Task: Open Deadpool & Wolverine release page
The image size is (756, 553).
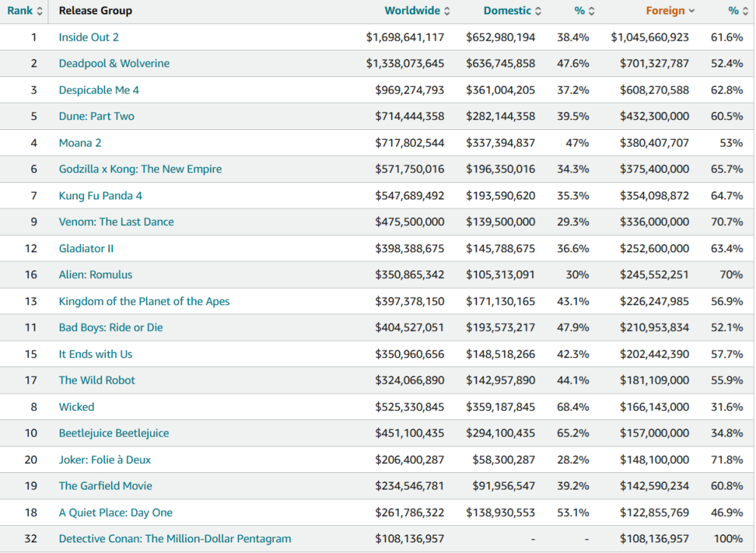Action: [x=114, y=63]
